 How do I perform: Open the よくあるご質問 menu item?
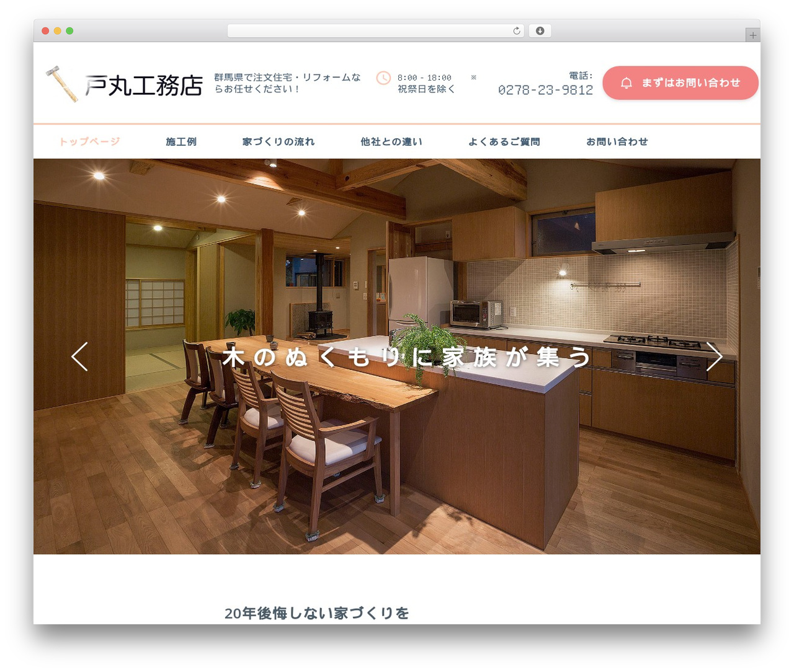(504, 141)
